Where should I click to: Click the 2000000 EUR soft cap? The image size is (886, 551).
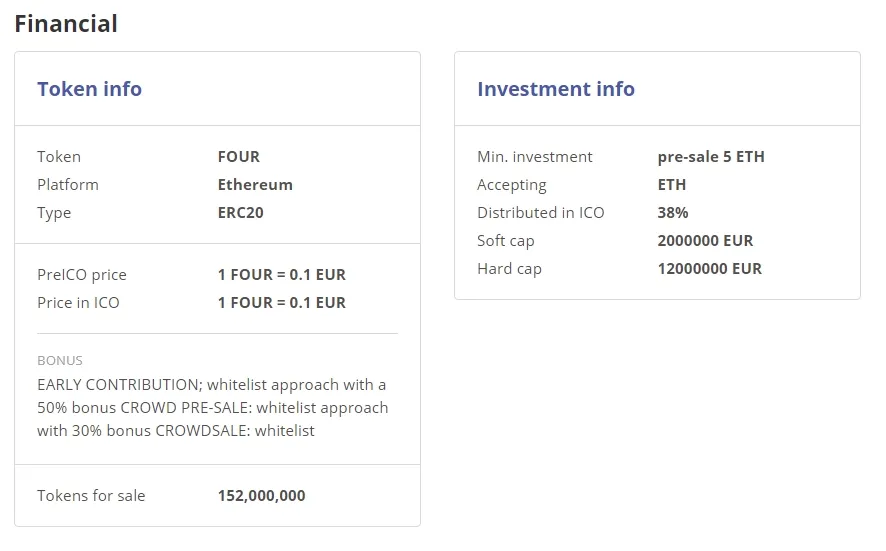click(x=705, y=241)
